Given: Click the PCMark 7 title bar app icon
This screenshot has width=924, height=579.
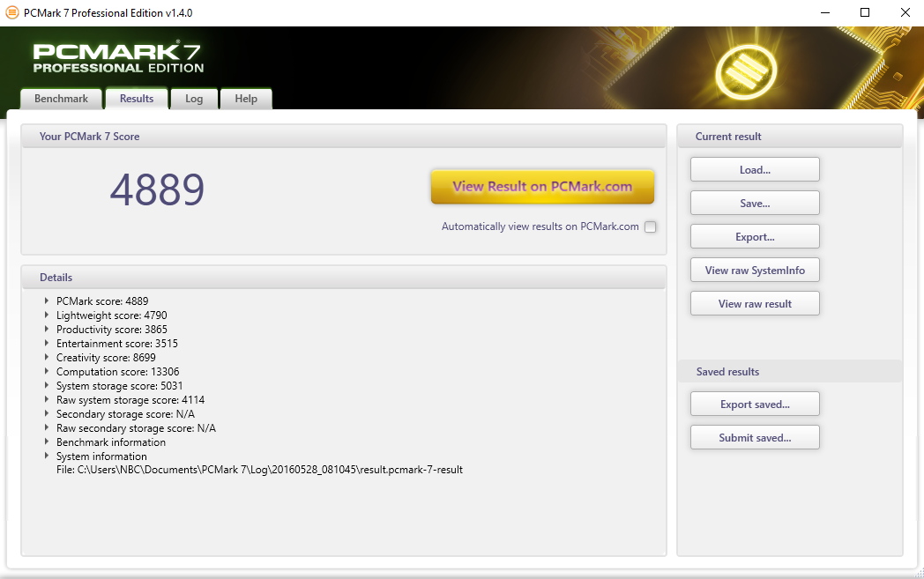Looking at the screenshot, I should click(x=11, y=13).
